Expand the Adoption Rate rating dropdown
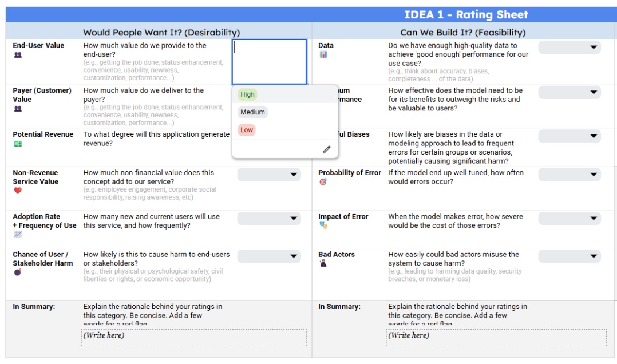 [269, 218]
